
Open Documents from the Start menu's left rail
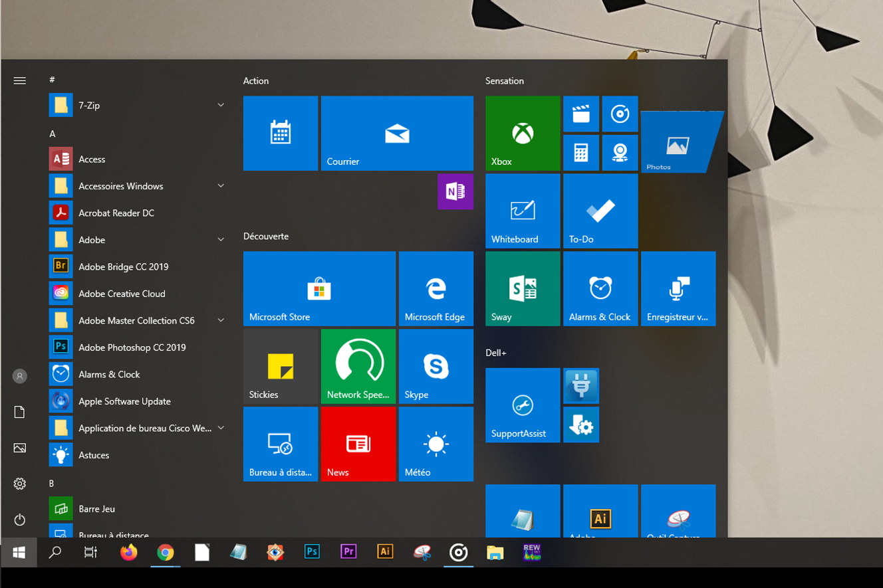pyautogui.click(x=19, y=412)
